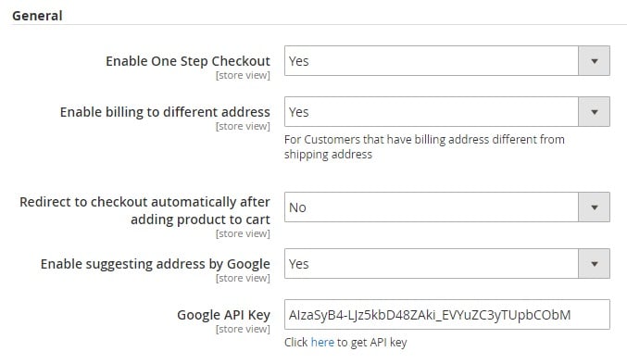
Task: Click the Enable billing to different address label
Action: coord(165,112)
